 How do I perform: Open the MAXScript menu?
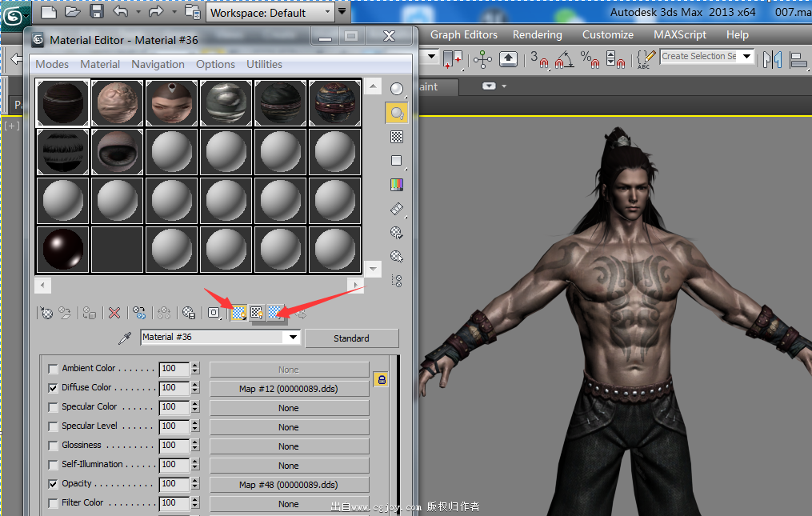pos(679,34)
